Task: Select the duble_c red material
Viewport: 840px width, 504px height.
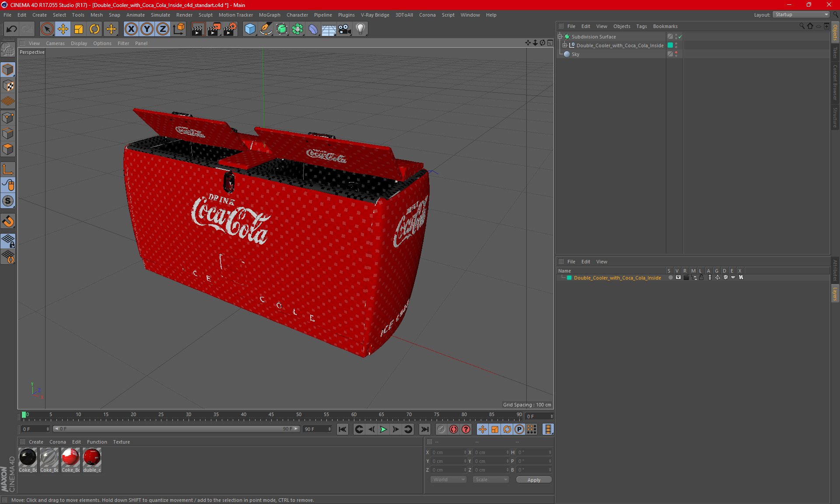Action: (x=92, y=460)
